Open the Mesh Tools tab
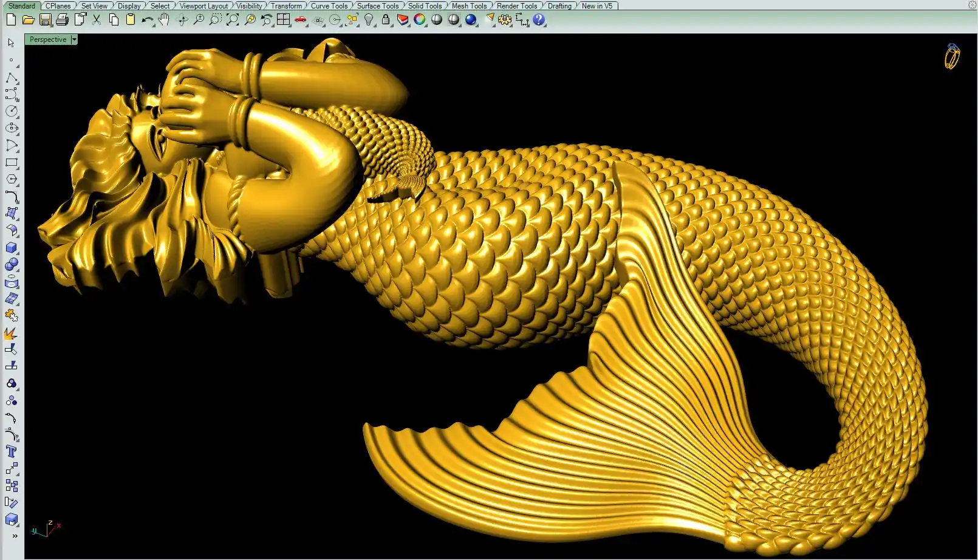This screenshot has height=560, width=978. tap(469, 6)
